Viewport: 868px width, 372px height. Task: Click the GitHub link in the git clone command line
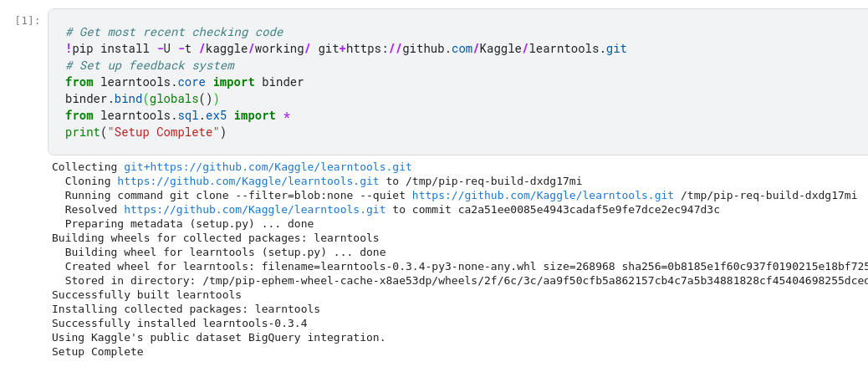tap(542, 196)
